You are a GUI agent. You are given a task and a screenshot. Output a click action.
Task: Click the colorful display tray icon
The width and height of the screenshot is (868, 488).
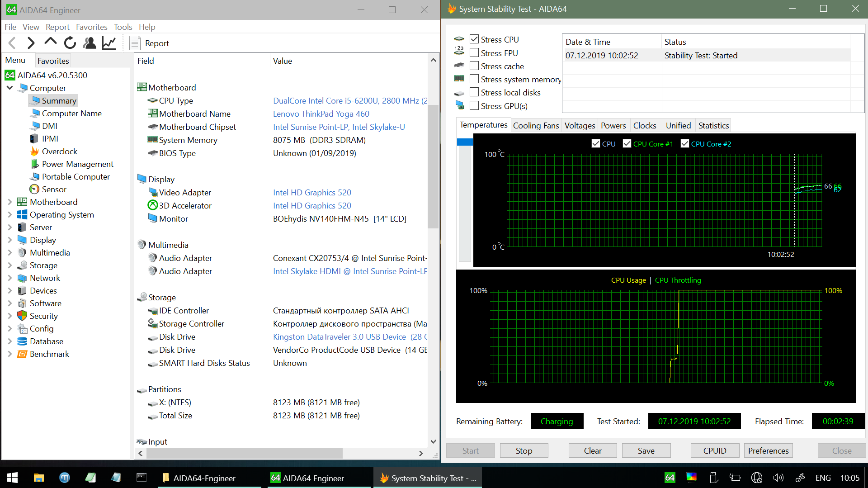[691, 478]
